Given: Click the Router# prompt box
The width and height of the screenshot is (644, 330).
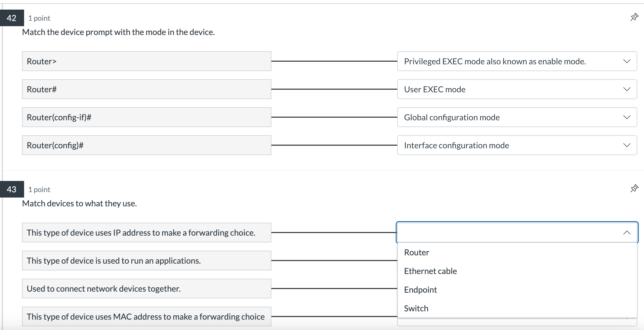Looking at the screenshot, I should [146, 89].
